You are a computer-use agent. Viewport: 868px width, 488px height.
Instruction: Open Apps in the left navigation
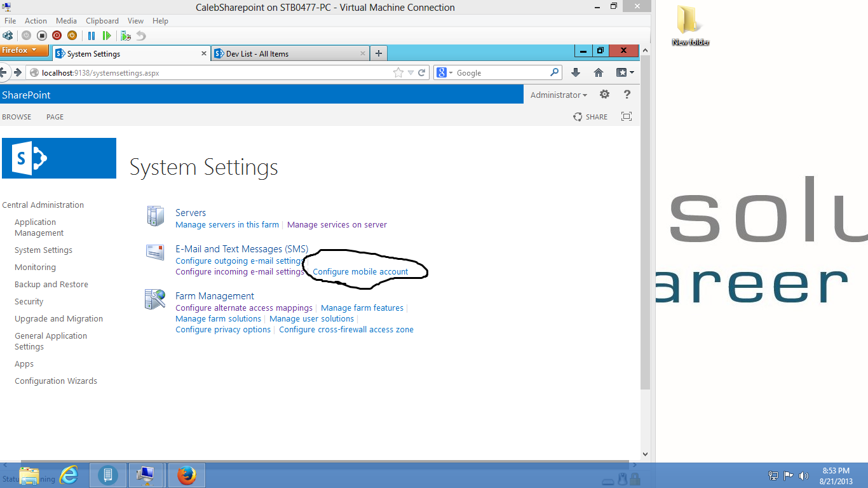(x=24, y=364)
